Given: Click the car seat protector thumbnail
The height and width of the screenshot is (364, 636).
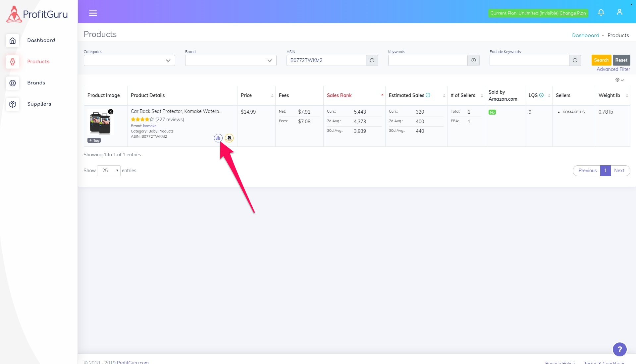Looking at the screenshot, I should 100,123.
